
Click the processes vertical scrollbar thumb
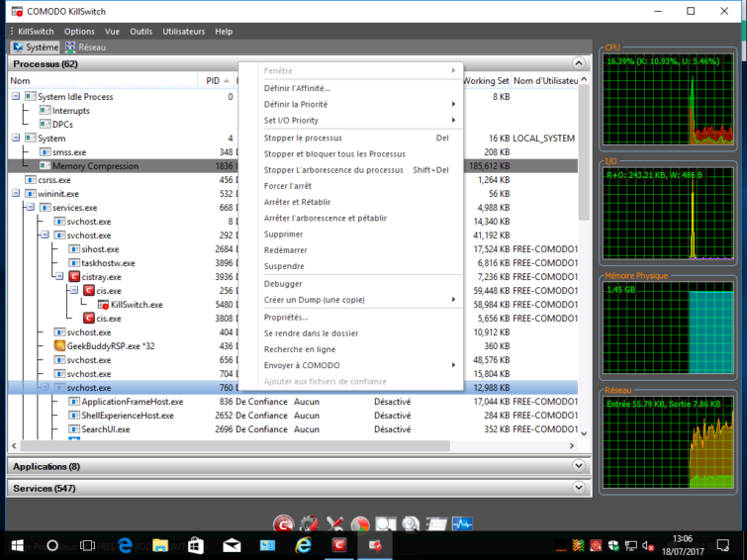pyautogui.click(x=584, y=152)
